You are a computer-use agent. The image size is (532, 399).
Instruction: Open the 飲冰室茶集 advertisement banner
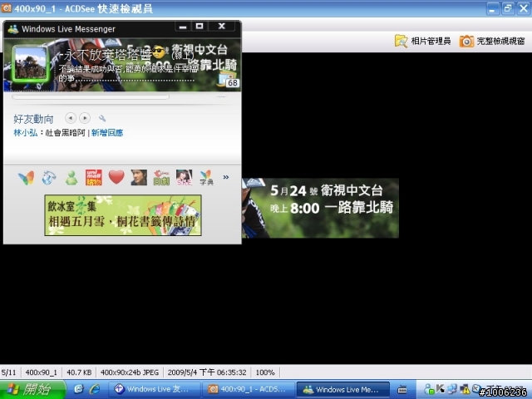click(x=123, y=215)
